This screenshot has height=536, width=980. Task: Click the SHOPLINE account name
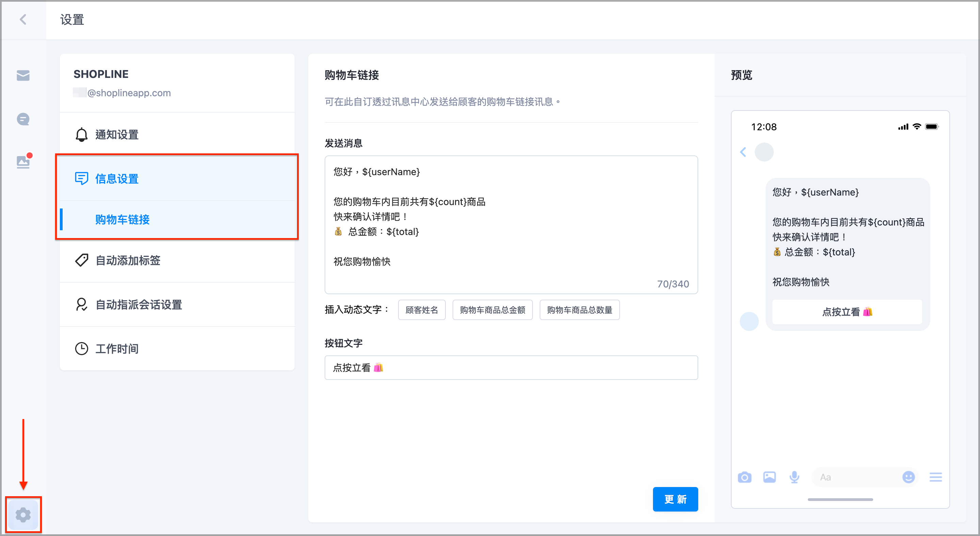pos(101,74)
